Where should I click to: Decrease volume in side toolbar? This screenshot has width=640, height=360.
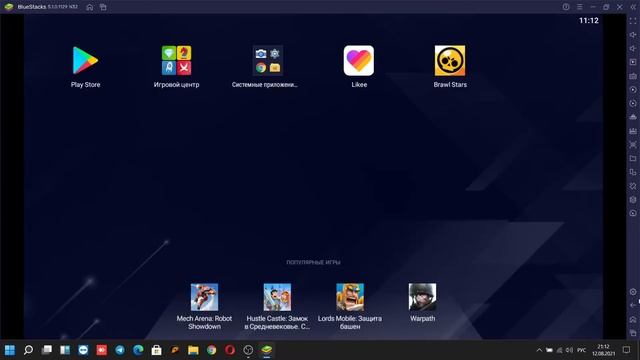click(633, 49)
